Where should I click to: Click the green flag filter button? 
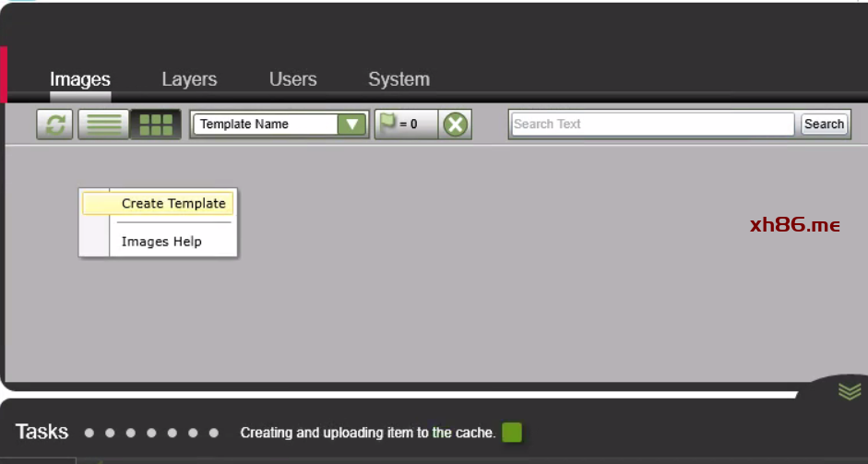(x=404, y=125)
